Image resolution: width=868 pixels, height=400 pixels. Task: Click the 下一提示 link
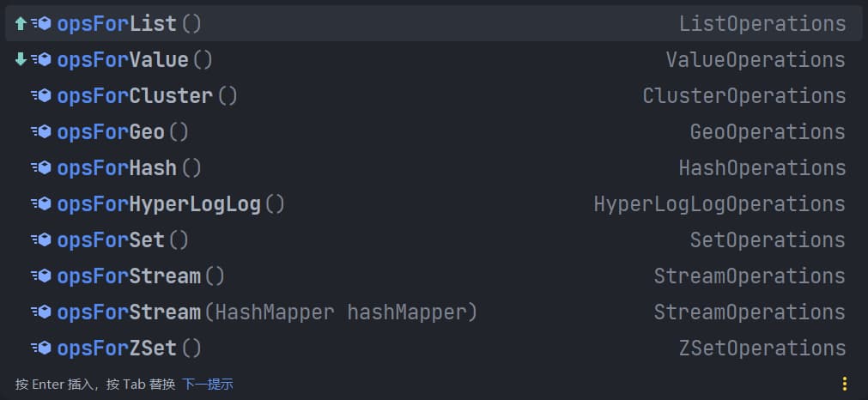(208, 384)
